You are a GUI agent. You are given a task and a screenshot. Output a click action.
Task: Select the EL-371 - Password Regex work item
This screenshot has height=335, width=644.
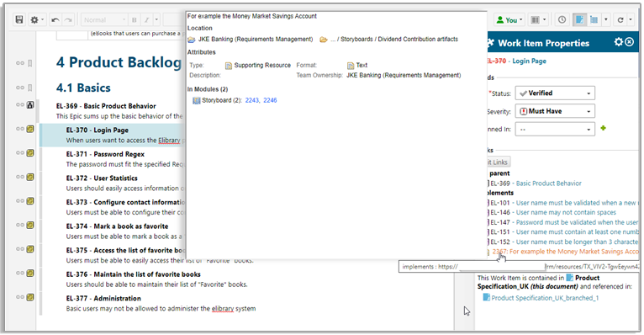105,154
